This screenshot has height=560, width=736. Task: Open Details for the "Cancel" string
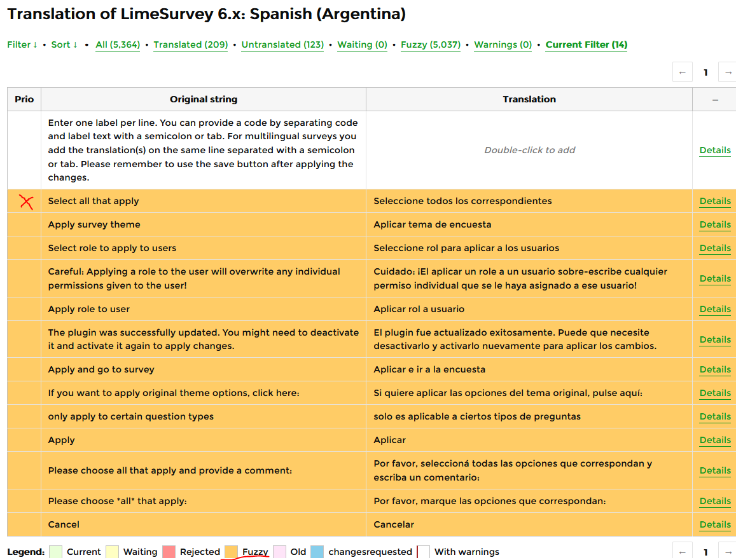coord(715,525)
